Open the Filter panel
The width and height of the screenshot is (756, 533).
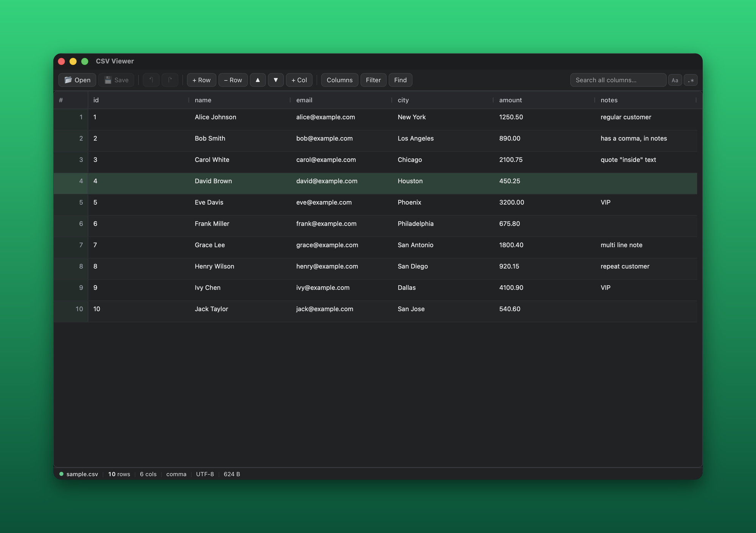(x=373, y=80)
